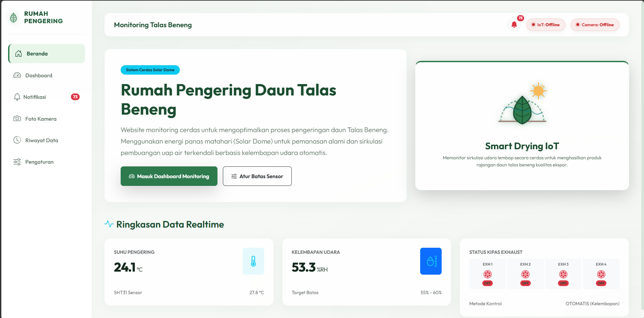Click the Monitoring Talas Beneng header title
The height and width of the screenshot is (318, 644).
click(153, 25)
